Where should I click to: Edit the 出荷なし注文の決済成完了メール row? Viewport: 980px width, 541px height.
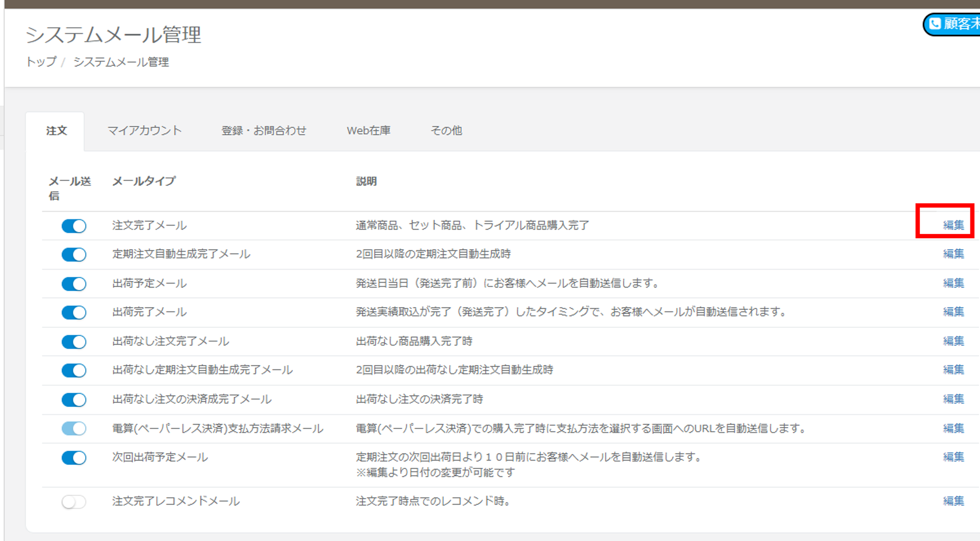(953, 399)
